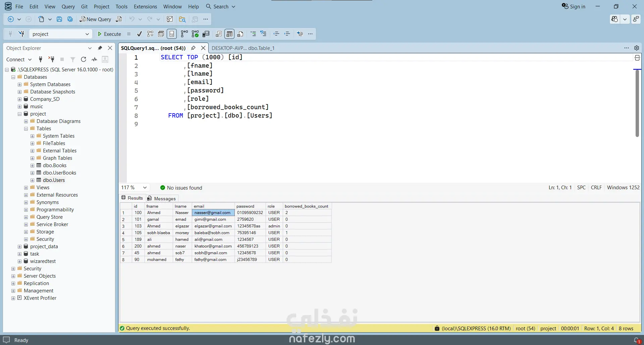Click the Comment out selected lines icon
Viewport: 644px width, 345px height.
point(253,34)
